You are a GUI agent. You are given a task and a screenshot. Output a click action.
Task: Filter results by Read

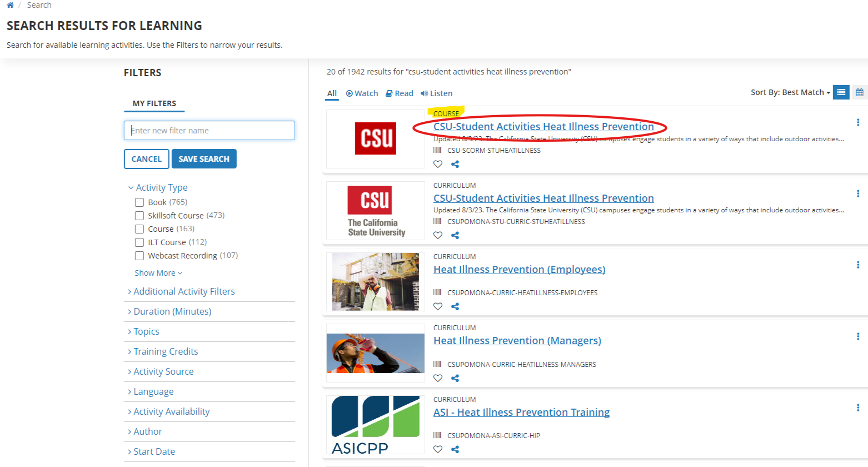(400, 93)
